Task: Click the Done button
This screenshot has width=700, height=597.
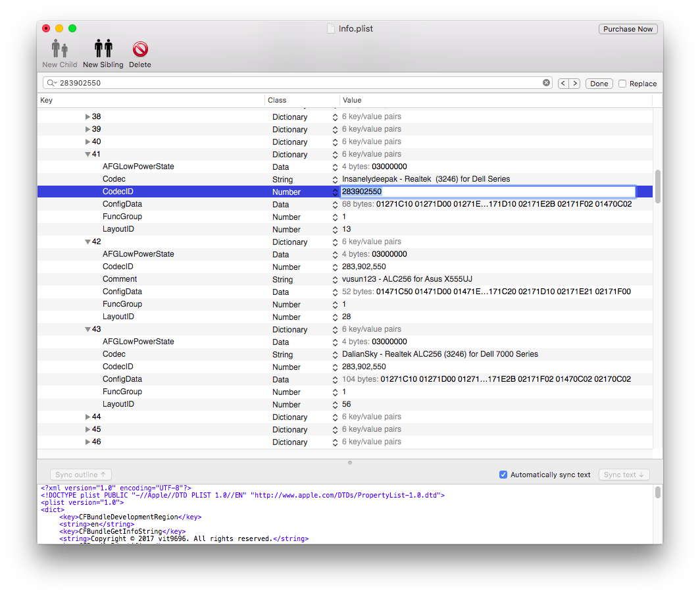Action: (x=599, y=84)
